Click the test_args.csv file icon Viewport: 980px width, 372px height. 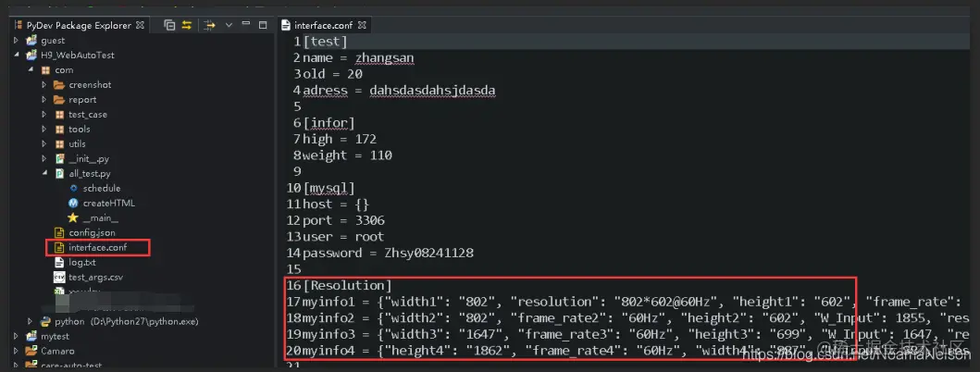(59, 277)
